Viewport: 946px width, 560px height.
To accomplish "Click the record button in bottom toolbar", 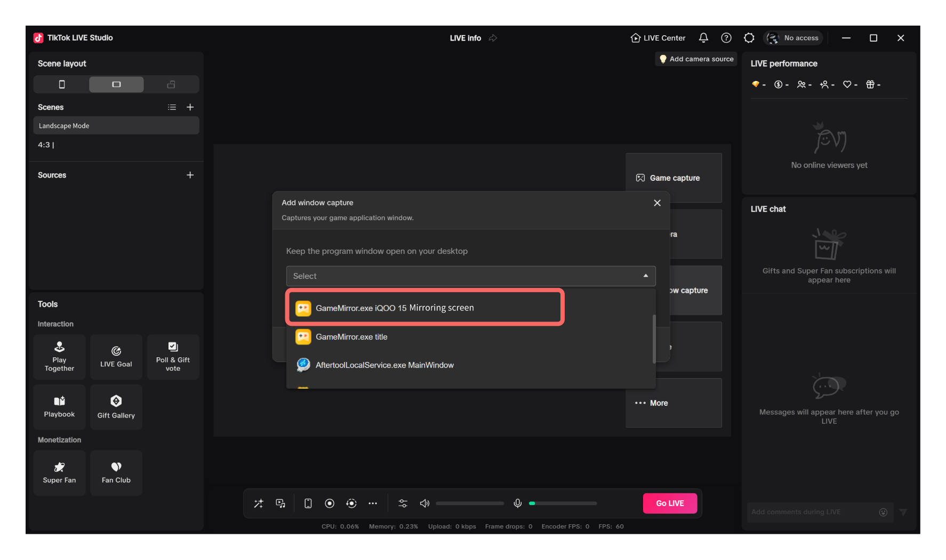I will point(330,503).
